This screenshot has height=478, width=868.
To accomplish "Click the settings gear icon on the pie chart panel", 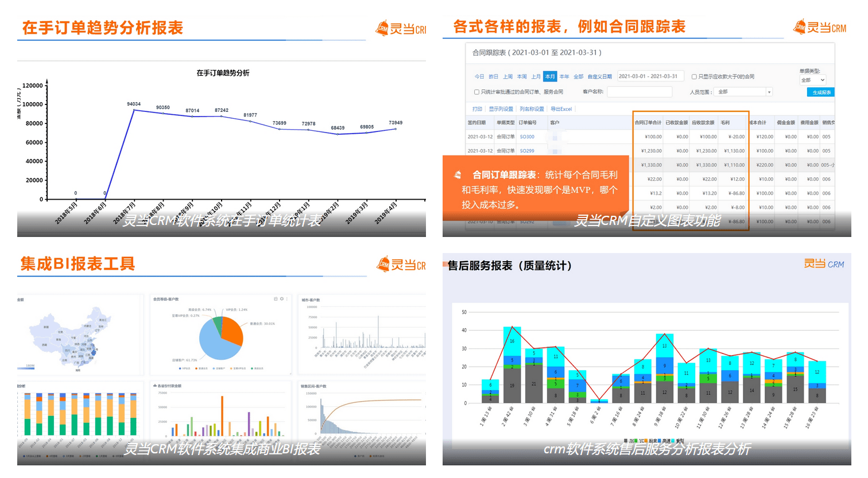I will tap(282, 299).
